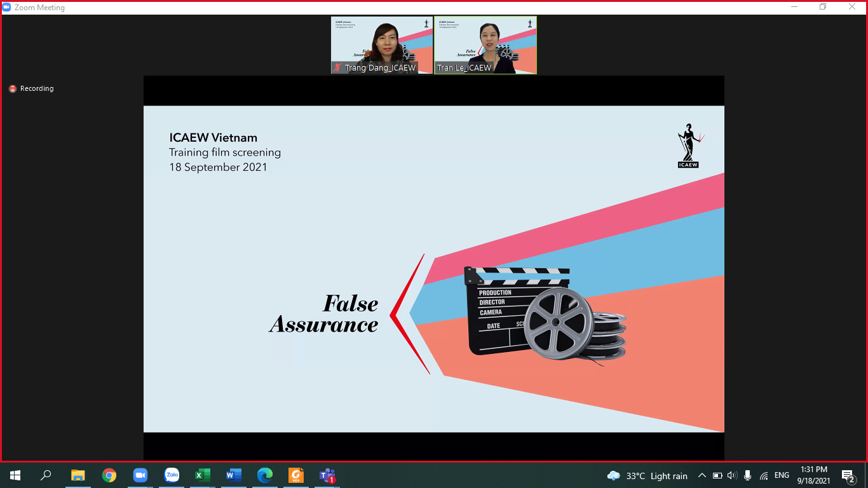The image size is (868, 488).
Task: Click the shared screen slide area
Action: (434, 269)
